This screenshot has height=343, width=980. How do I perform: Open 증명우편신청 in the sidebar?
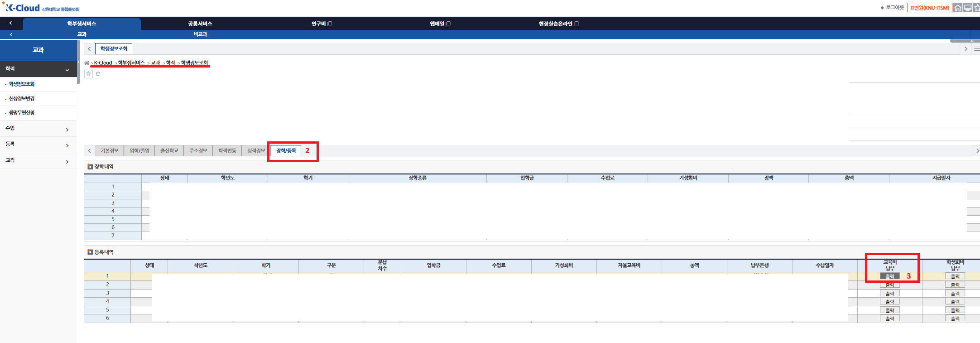coord(21,112)
